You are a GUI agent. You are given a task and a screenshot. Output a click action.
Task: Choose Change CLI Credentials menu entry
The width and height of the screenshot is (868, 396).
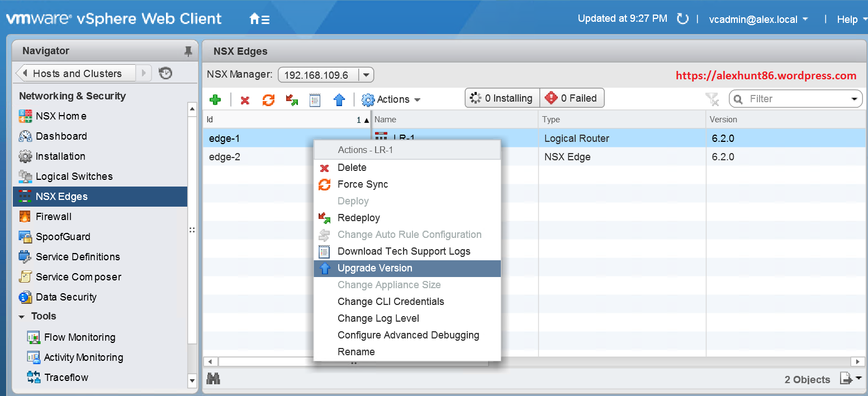click(x=391, y=302)
